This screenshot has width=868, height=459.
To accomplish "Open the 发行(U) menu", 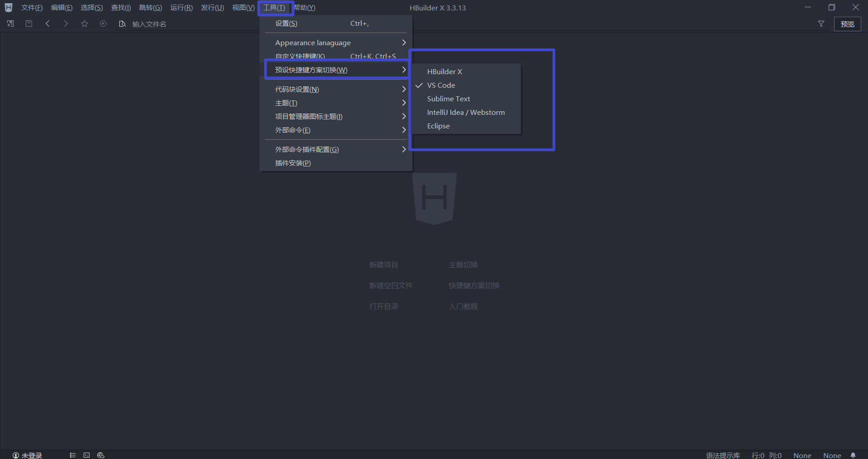I will [x=212, y=8].
